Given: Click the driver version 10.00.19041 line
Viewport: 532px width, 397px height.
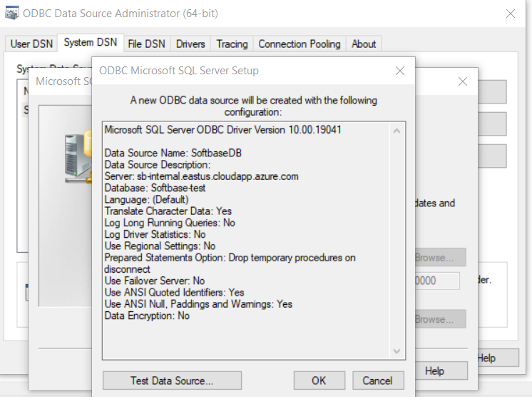Looking at the screenshot, I should tap(223, 130).
